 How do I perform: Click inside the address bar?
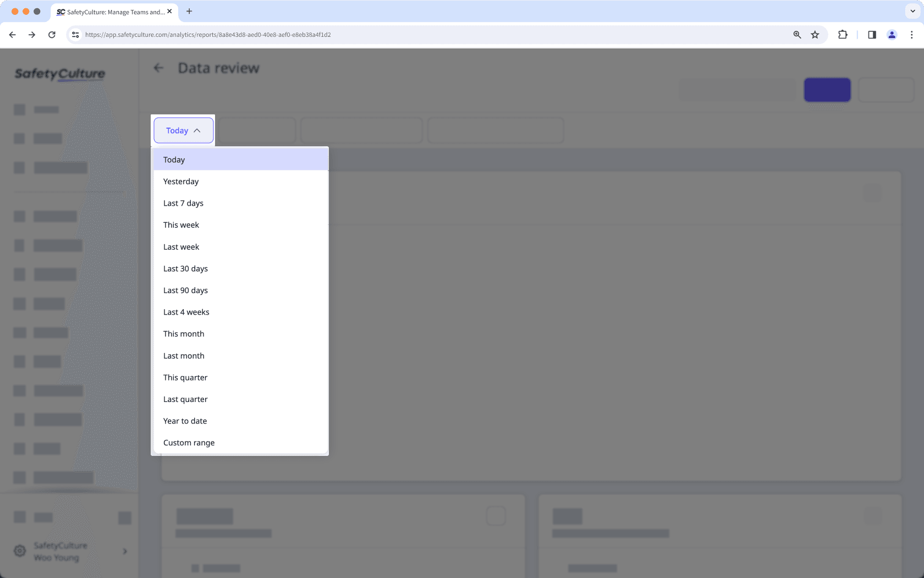(385, 34)
